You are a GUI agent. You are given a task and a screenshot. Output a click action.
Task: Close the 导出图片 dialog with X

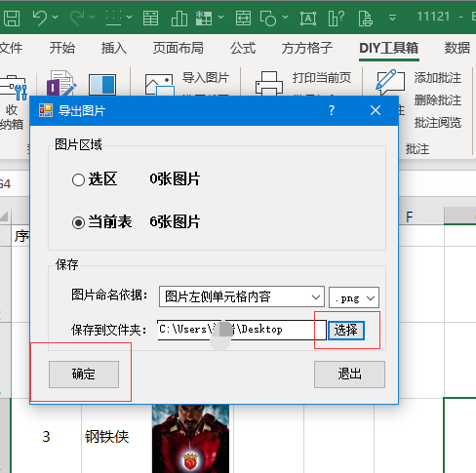pos(376,110)
